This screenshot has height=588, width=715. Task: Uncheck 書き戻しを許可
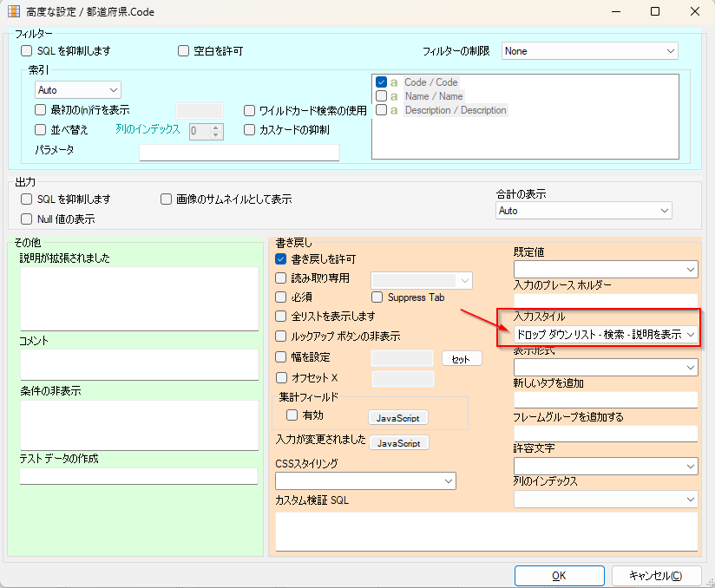pyautogui.click(x=281, y=259)
